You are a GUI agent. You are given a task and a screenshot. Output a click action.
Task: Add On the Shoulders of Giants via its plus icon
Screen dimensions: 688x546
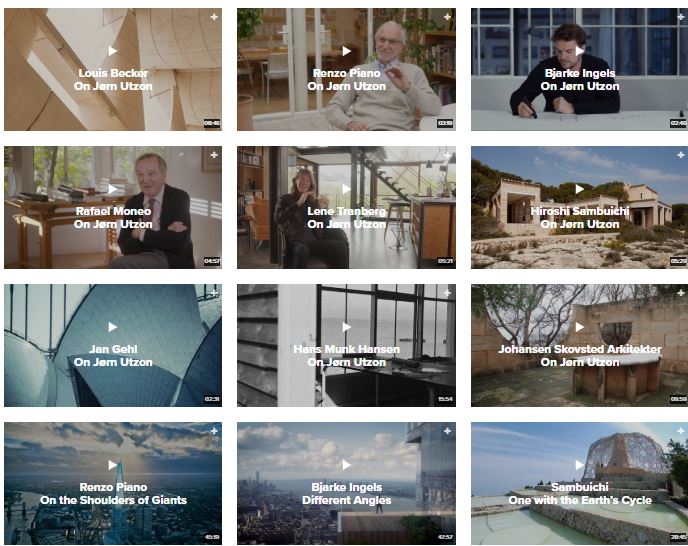(x=214, y=431)
